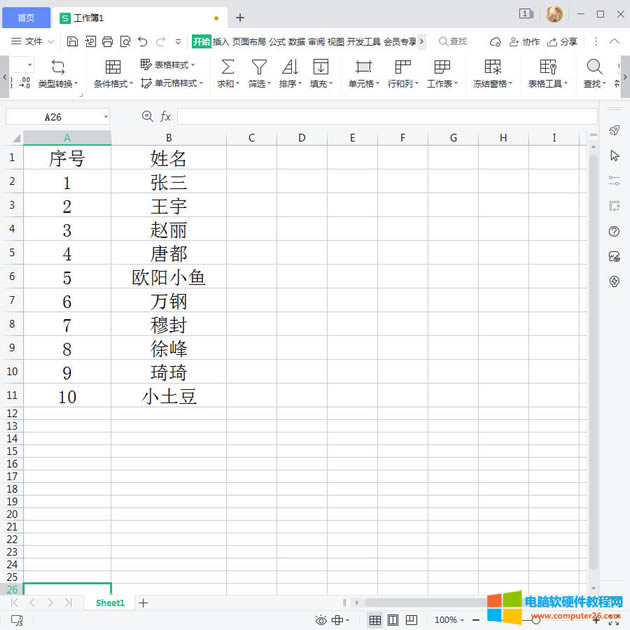The height and width of the screenshot is (630, 630).
Task: Expand the Name Box dropdown arrow
Action: coord(106,117)
